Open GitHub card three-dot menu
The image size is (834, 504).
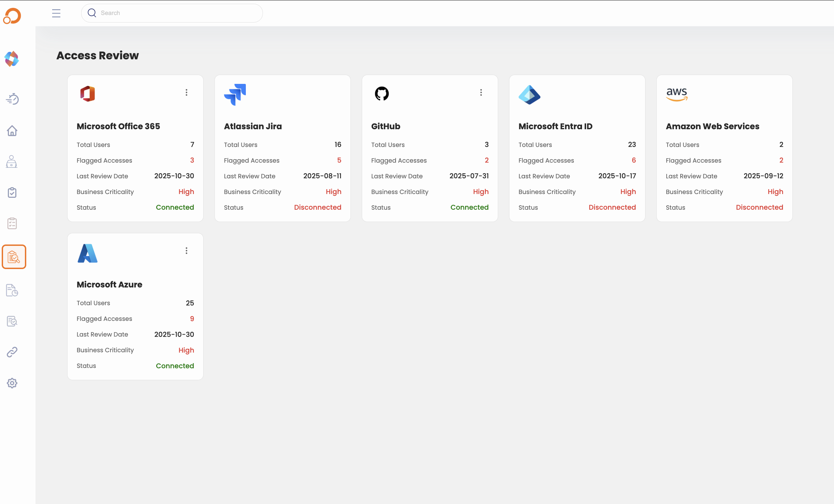tap(481, 92)
